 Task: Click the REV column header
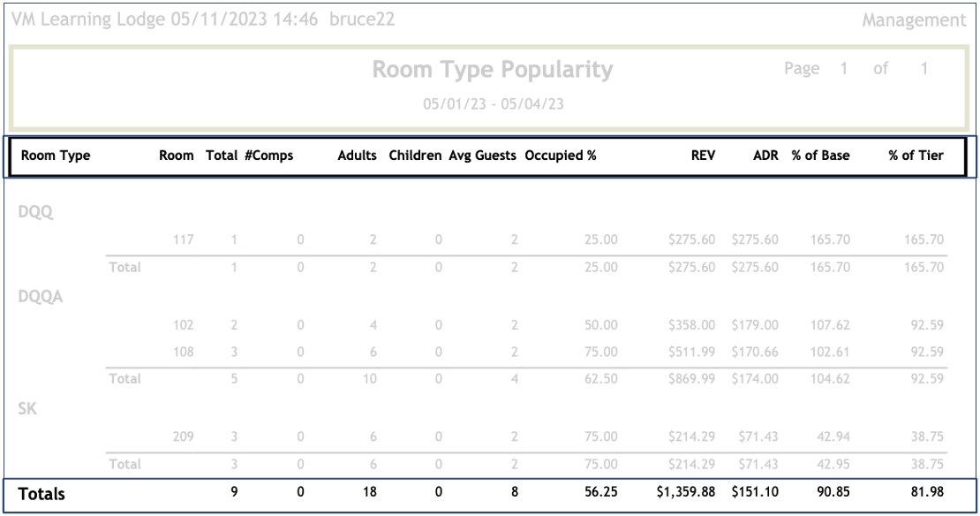coord(703,156)
